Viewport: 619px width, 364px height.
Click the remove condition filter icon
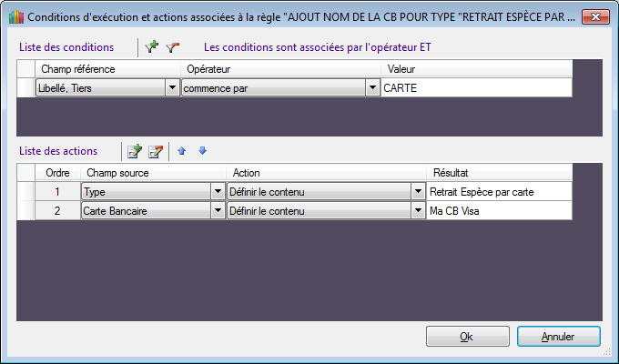pos(172,46)
